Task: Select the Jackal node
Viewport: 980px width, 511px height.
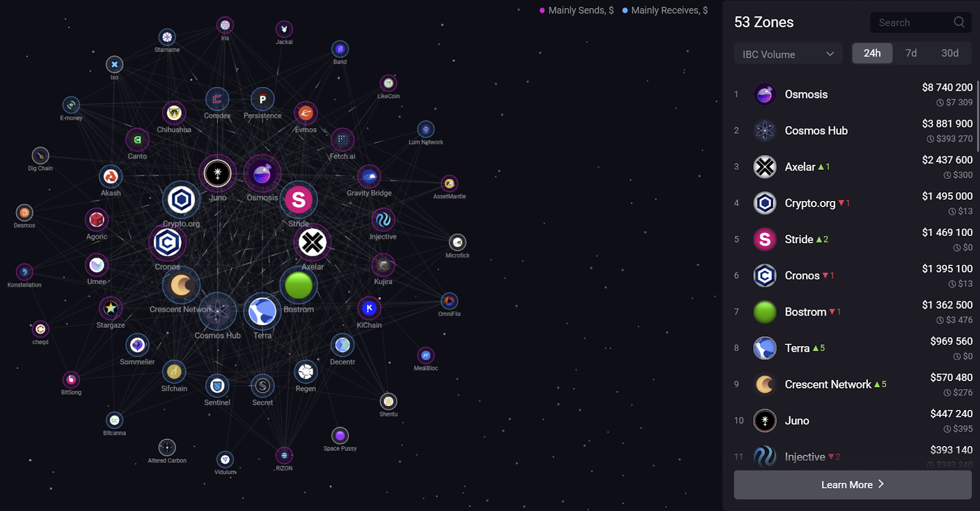Action: (284, 29)
